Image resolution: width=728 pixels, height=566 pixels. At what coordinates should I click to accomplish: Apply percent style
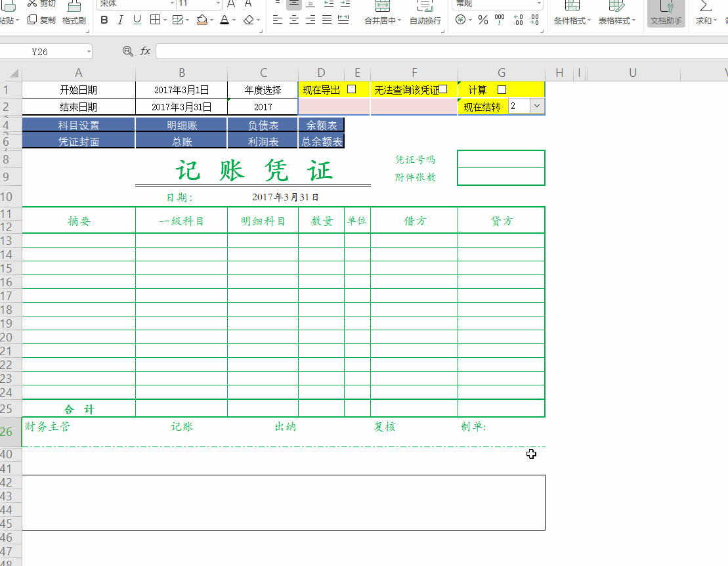point(483,20)
